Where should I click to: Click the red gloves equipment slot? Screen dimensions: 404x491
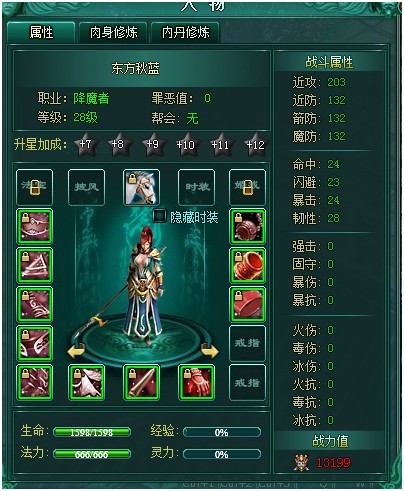point(196,382)
